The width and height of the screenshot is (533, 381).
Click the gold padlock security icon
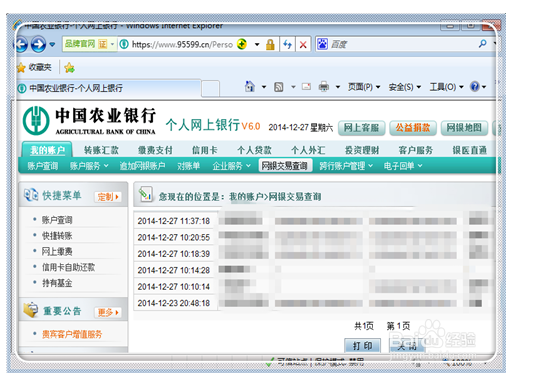[270, 45]
